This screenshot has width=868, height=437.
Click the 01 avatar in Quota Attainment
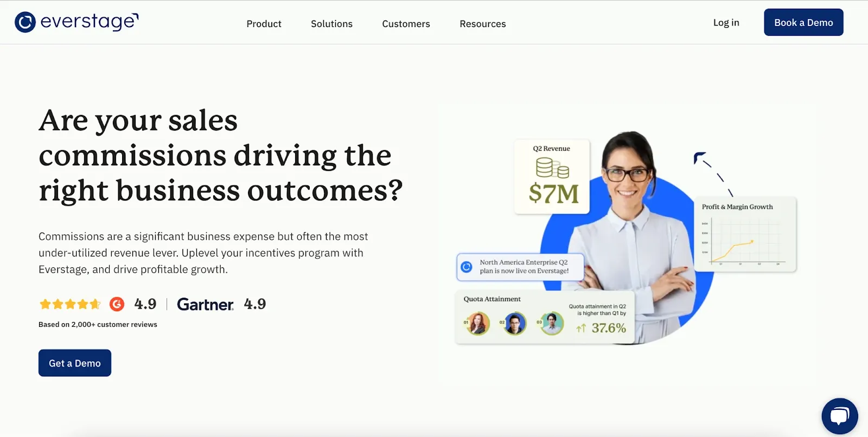point(478,324)
